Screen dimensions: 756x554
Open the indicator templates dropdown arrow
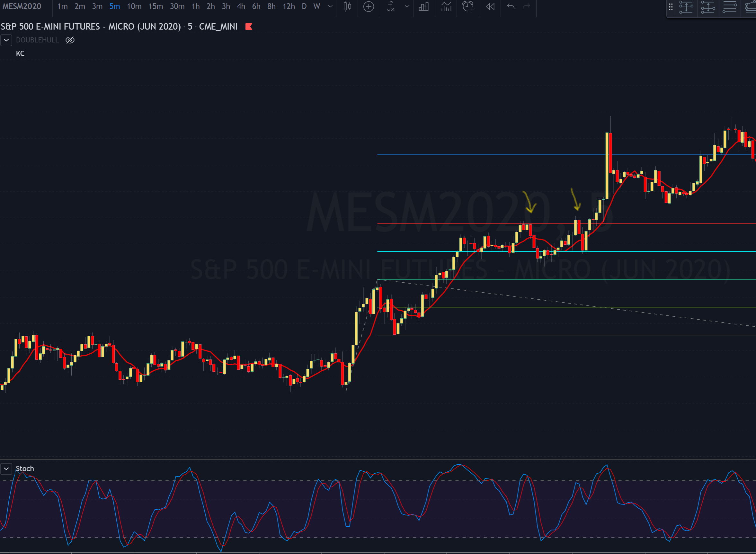407,7
